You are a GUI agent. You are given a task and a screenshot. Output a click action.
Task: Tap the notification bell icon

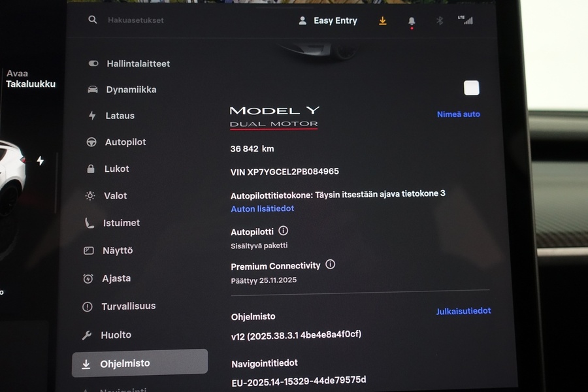(411, 20)
